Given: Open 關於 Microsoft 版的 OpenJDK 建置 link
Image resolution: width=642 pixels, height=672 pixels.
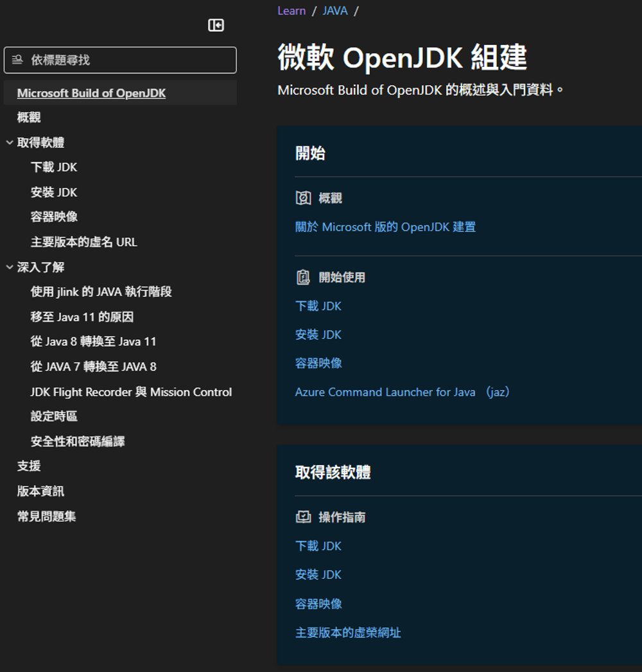Looking at the screenshot, I should click(385, 227).
